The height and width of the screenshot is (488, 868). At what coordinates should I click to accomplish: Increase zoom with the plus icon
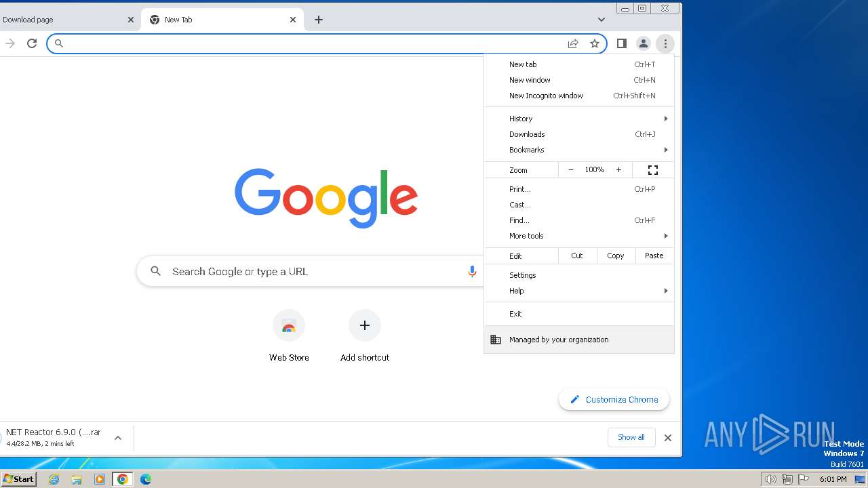coord(618,170)
